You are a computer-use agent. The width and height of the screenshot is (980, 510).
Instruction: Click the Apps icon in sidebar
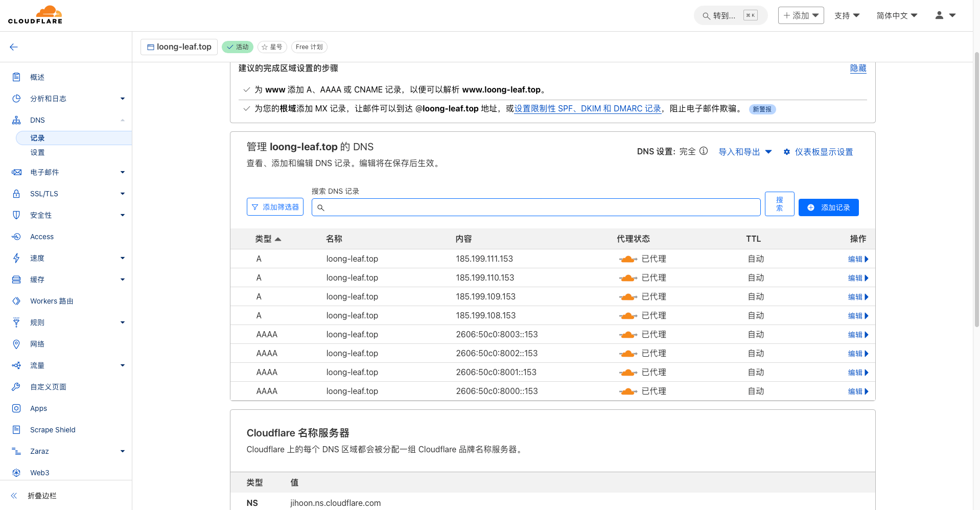[x=16, y=408]
